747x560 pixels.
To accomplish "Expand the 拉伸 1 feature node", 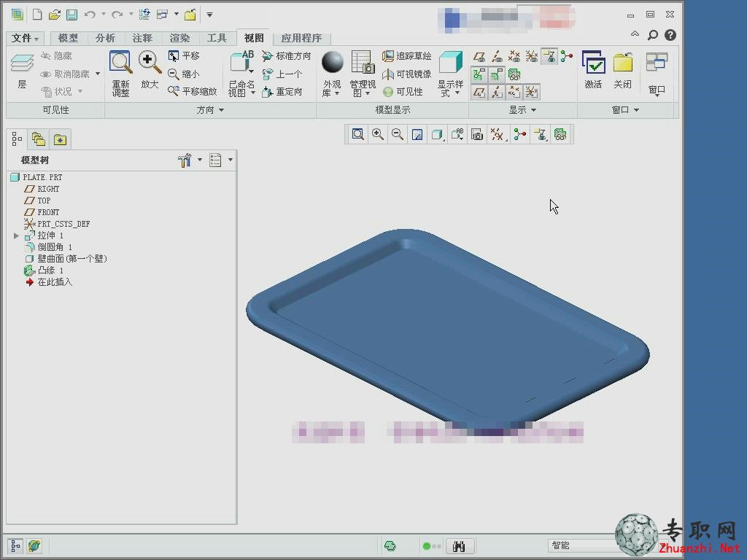I will [x=16, y=236].
